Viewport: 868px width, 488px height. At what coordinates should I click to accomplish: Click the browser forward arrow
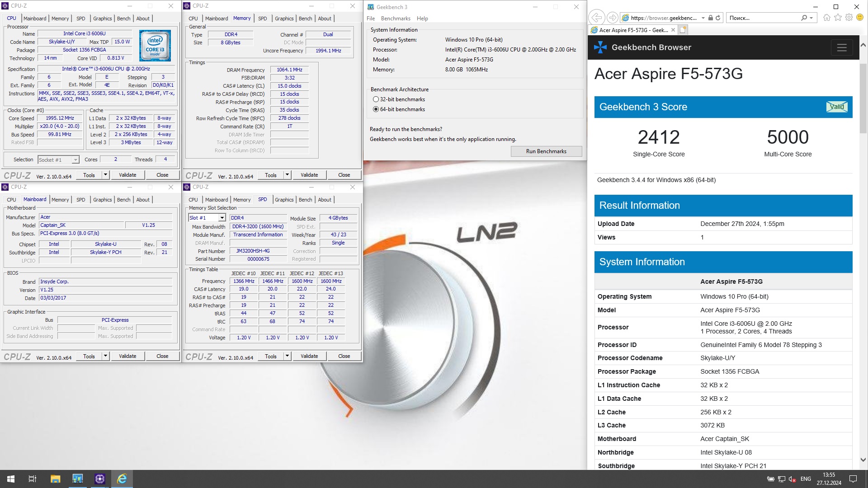[613, 18]
